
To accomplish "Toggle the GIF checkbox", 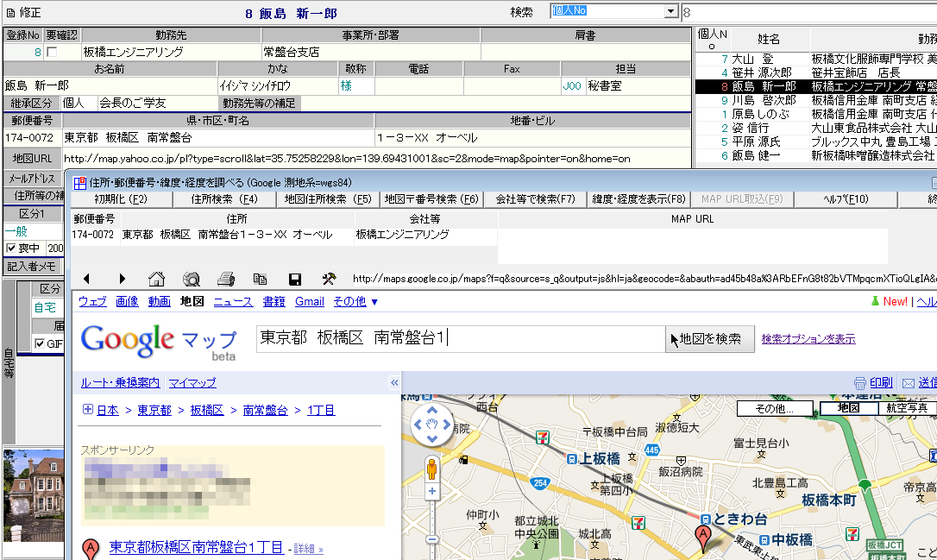I will tap(39, 344).
